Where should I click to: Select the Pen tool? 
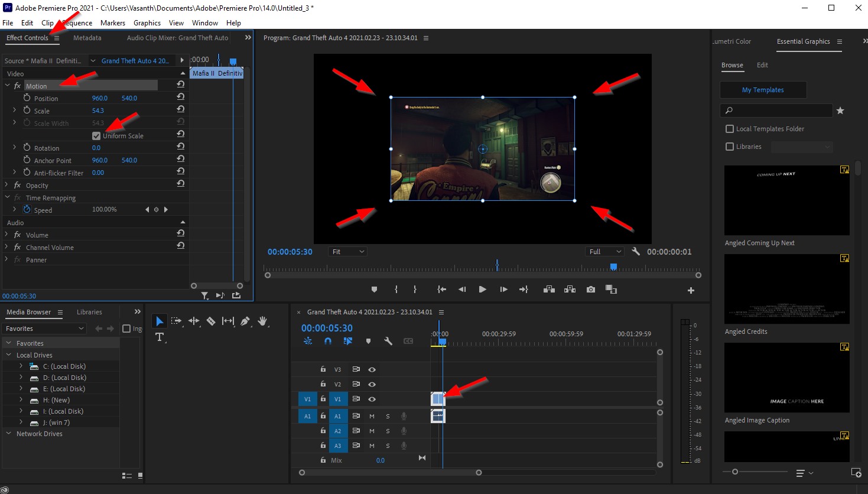tap(245, 321)
